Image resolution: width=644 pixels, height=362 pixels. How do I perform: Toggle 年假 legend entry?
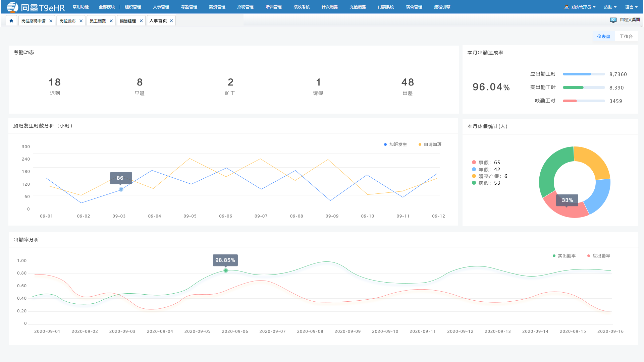click(x=486, y=170)
